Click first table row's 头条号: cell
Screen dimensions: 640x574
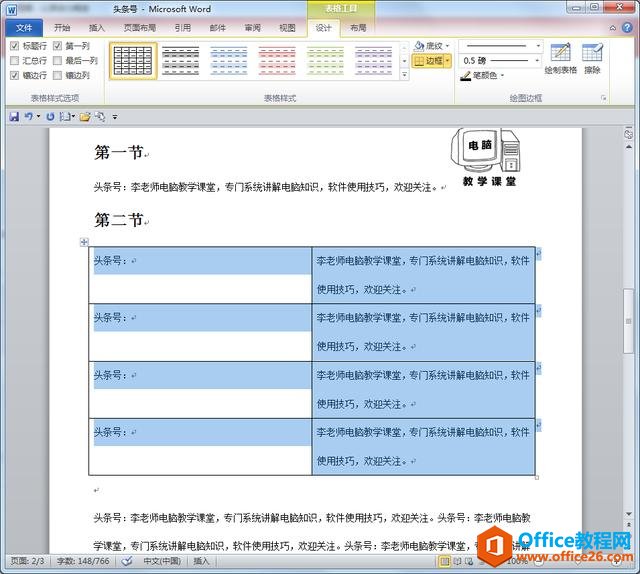pos(200,275)
